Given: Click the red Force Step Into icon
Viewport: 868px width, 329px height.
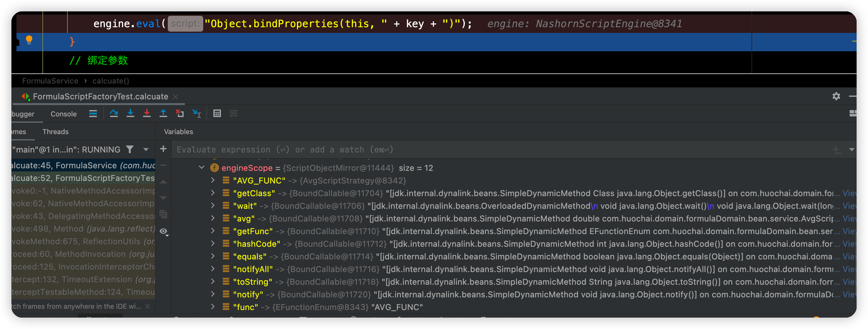Looking at the screenshot, I should 147,114.
